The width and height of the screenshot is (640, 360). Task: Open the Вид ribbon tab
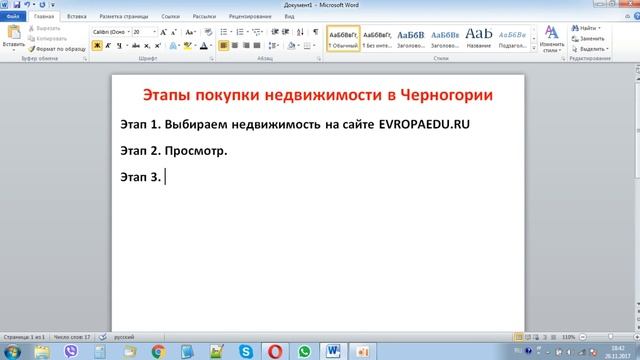coord(289,16)
